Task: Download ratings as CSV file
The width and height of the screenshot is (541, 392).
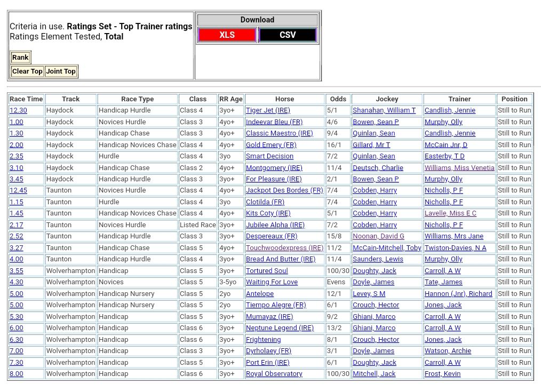Action: [x=288, y=35]
